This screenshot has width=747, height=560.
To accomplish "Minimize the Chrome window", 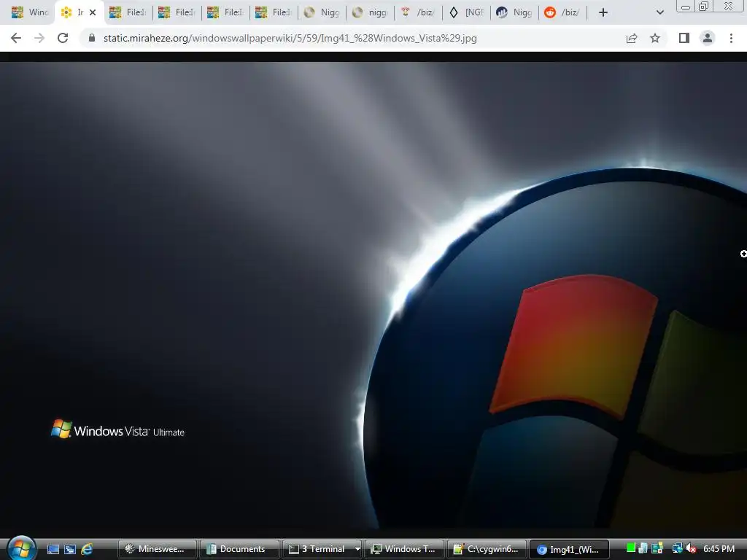I will pyautogui.click(x=686, y=7).
